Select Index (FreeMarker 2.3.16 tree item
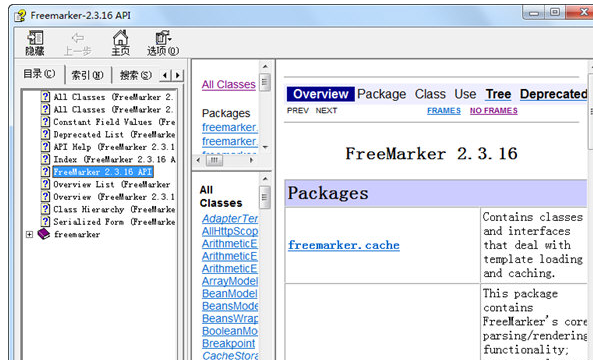 click(114, 159)
